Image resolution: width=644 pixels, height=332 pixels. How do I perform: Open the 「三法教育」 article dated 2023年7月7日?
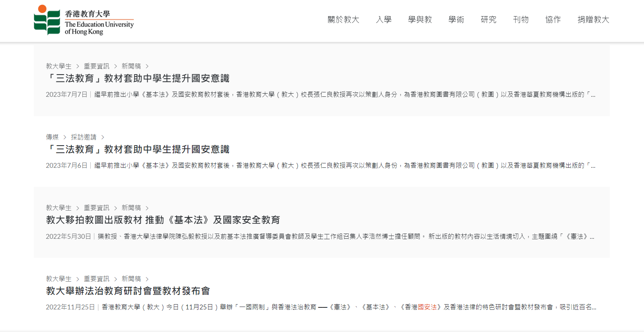click(138, 78)
